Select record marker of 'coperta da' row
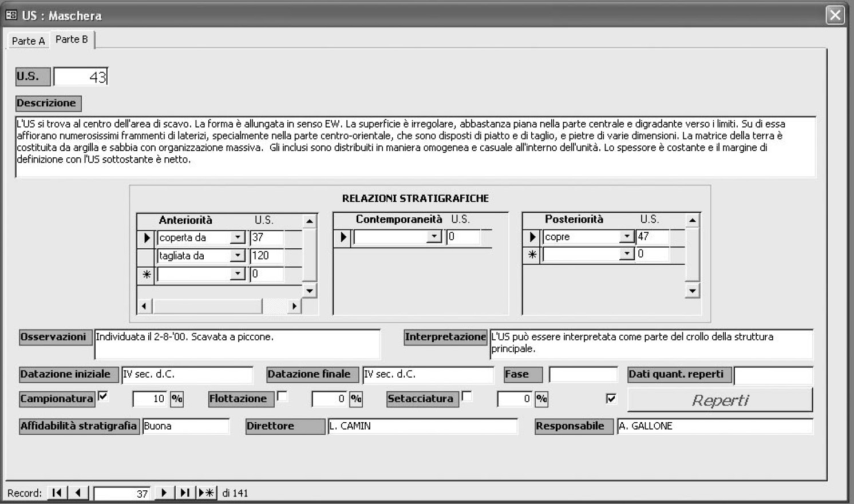 click(147, 237)
